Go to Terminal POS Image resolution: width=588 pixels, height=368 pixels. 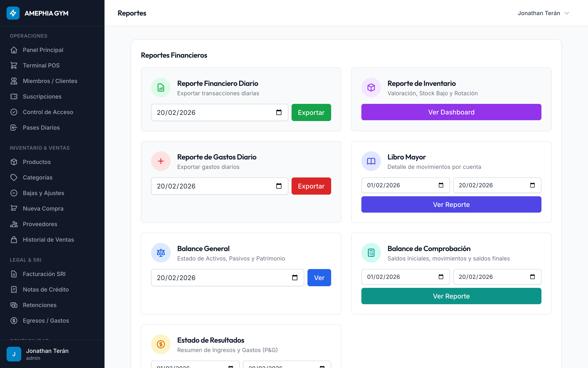point(52,65)
